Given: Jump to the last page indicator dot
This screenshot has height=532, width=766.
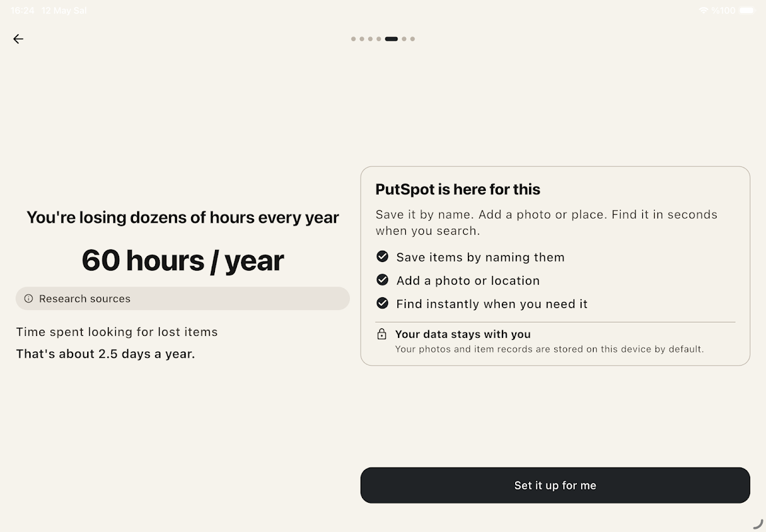Looking at the screenshot, I should tap(413, 39).
